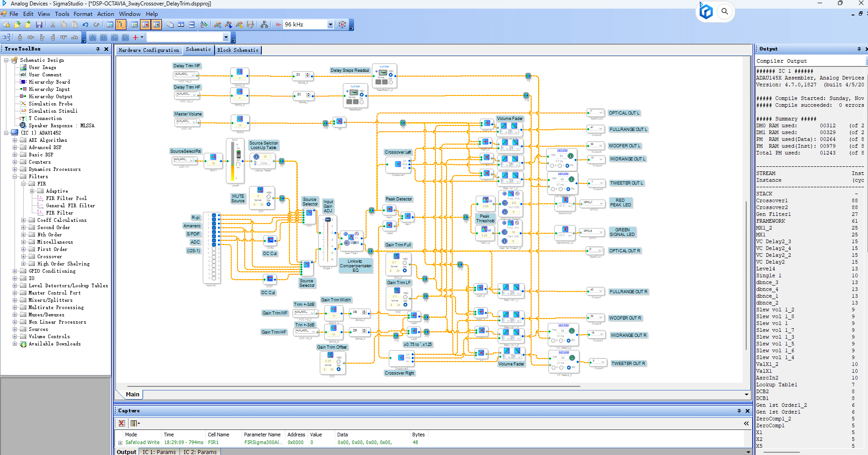Open dropdown of OPTICAL OUT L output block
This screenshot has height=455, width=868.
tap(600, 112)
